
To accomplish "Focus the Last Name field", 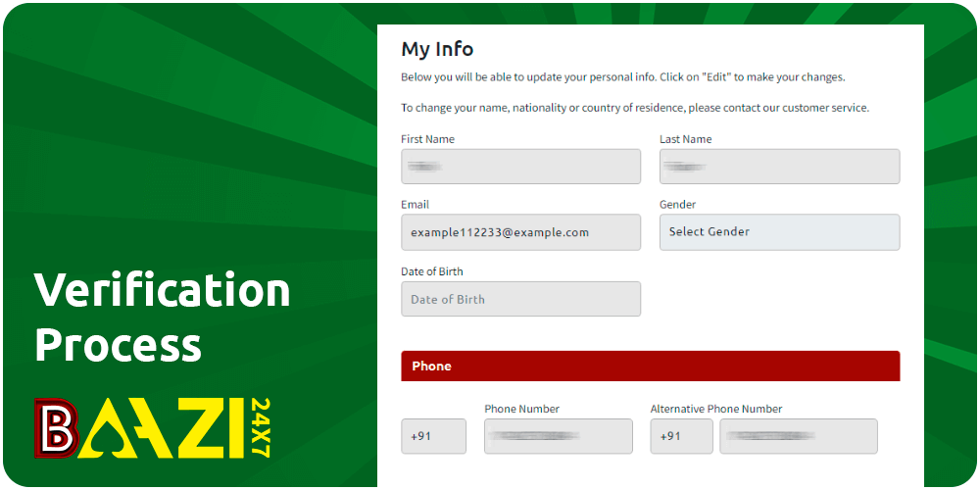I will coord(779,167).
